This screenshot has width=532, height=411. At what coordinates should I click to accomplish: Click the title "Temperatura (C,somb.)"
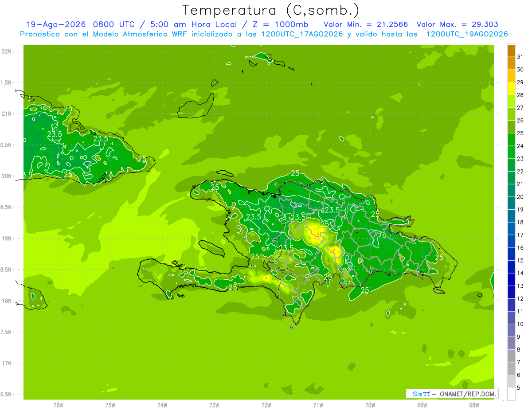(x=271, y=10)
